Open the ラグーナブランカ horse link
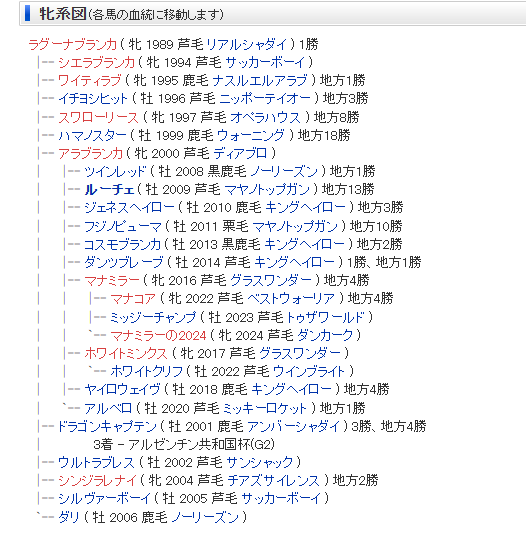Viewport: 526px width, 533px height. coord(72,45)
